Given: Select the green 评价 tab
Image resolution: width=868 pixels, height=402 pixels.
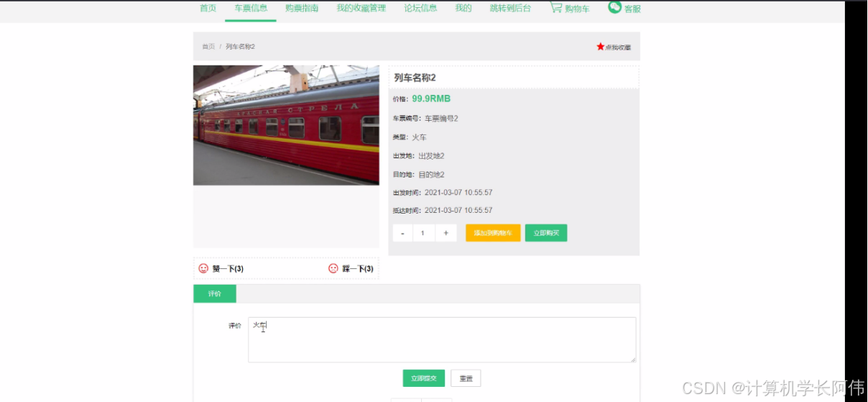Looking at the screenshot, I should (x=215, y=293).
